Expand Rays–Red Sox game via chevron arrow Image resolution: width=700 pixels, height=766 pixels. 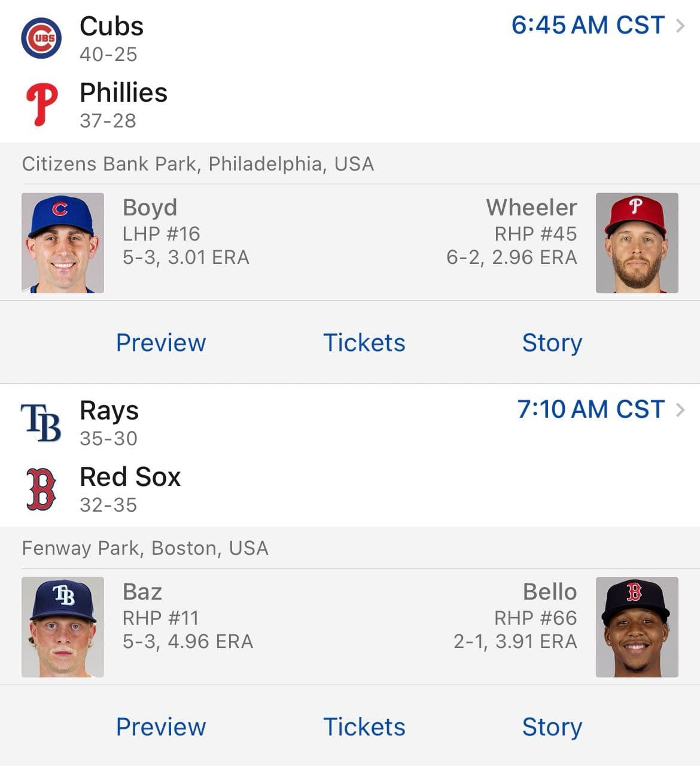pyautogui.click(x=680, y=410)
